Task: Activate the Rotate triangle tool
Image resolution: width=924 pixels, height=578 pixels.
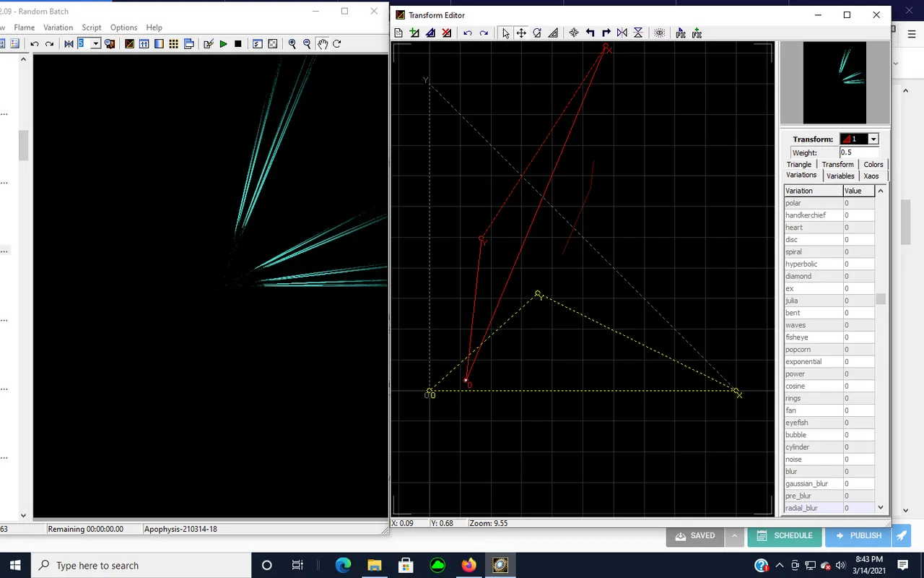Action: 537,33
